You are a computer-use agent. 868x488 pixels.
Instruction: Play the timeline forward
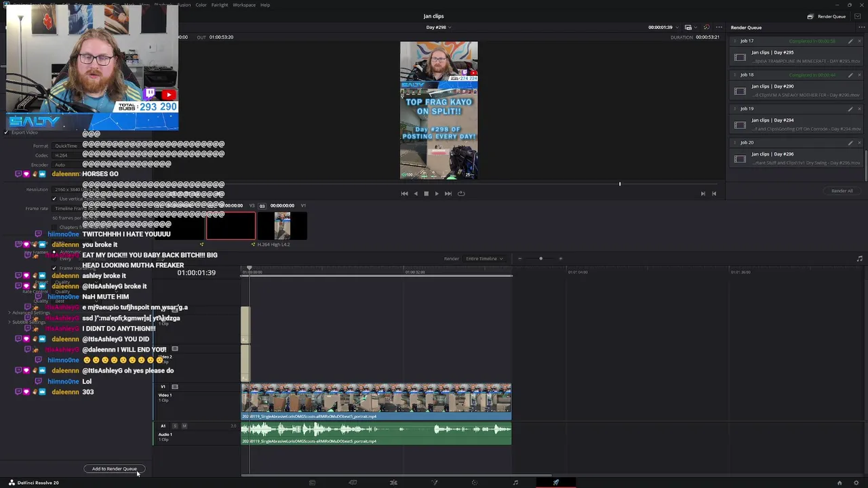point(436,194)
